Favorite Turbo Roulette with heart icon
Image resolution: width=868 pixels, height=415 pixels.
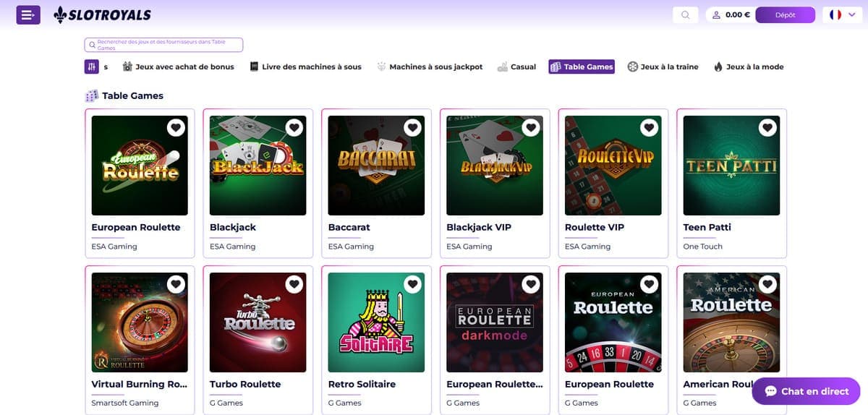pyautogui.click(x=294, y=285)
